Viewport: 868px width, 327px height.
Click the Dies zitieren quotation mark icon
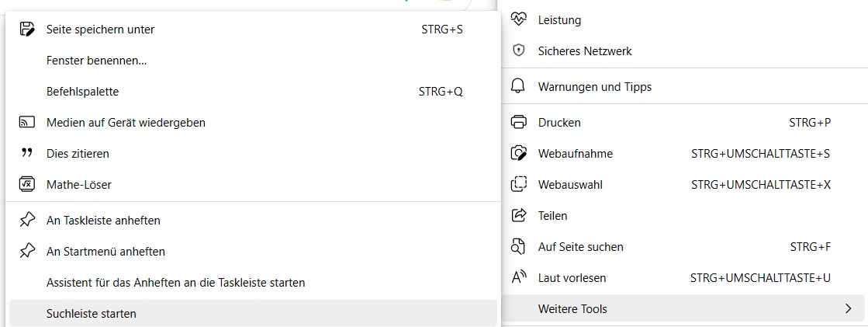coord(27,154)
